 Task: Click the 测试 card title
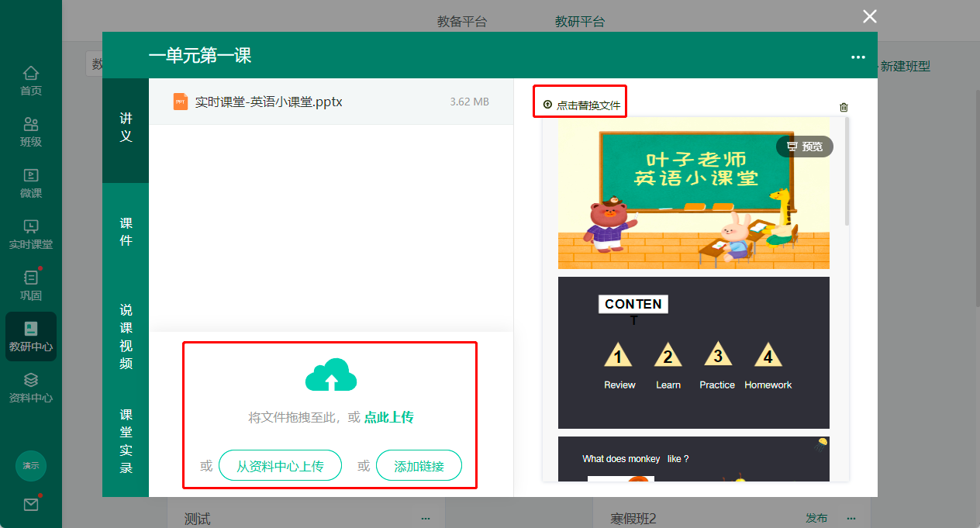[x=197, y=519]
